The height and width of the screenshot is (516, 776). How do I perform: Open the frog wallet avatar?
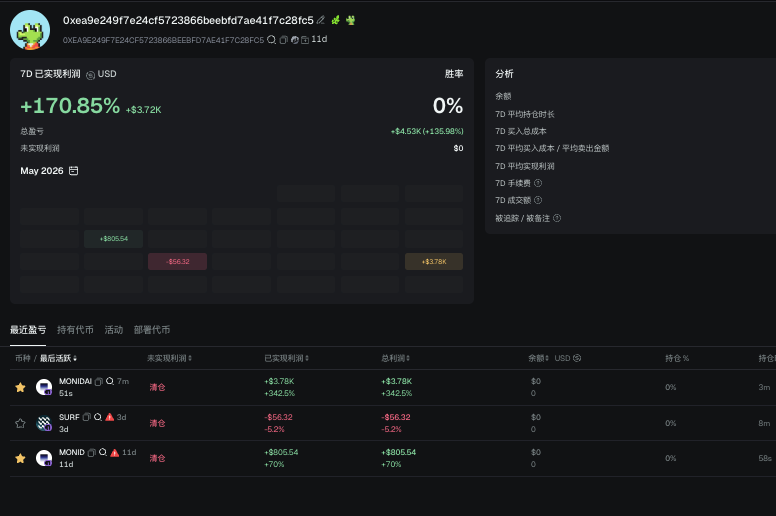[30, 31]
